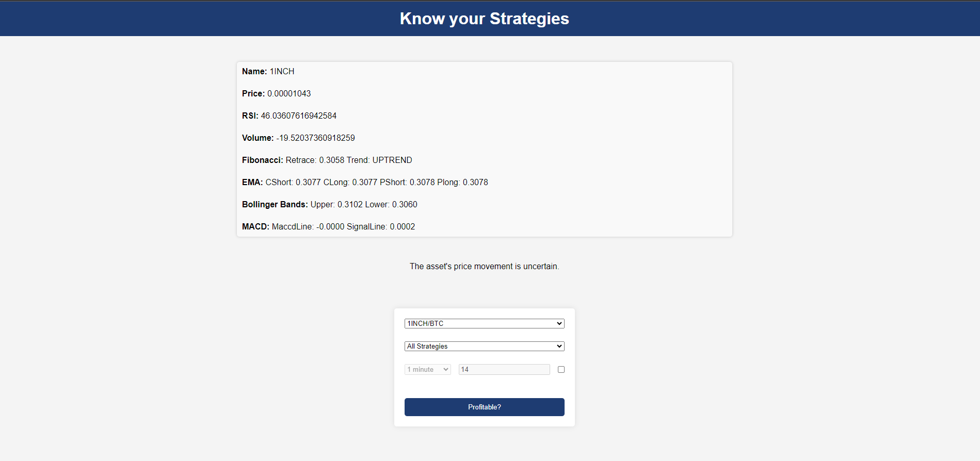Click the Fibonacci label
The height and width of the screenshot is (461, 980).
coord(262,160)
